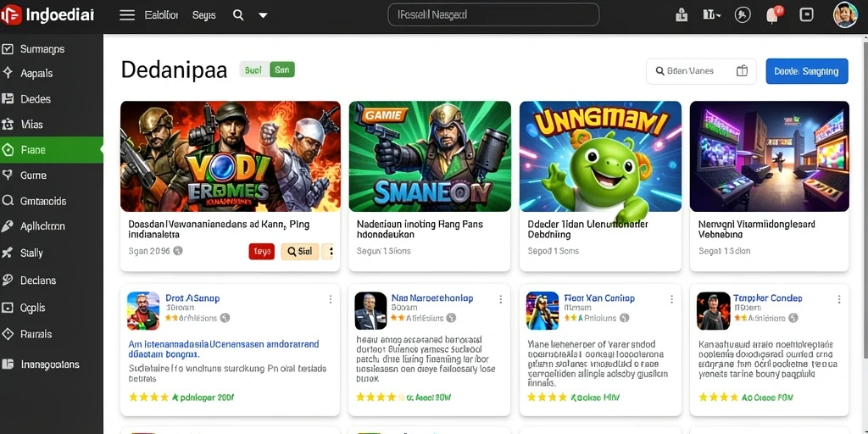Image resolution: width=868 pixels, height=434 pixels.
Task: Click the star rating on Naa Marperehonlop card
Action: coord(376,397)
